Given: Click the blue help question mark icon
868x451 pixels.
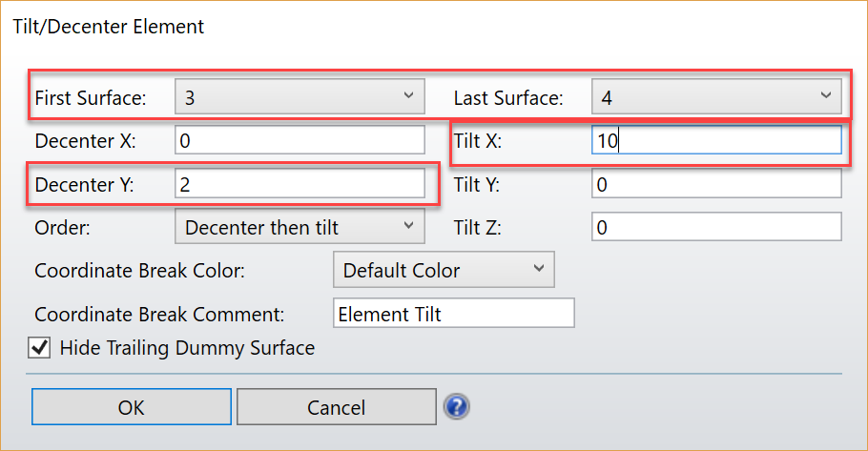Looking at the screenshot, I should point(457,407).
